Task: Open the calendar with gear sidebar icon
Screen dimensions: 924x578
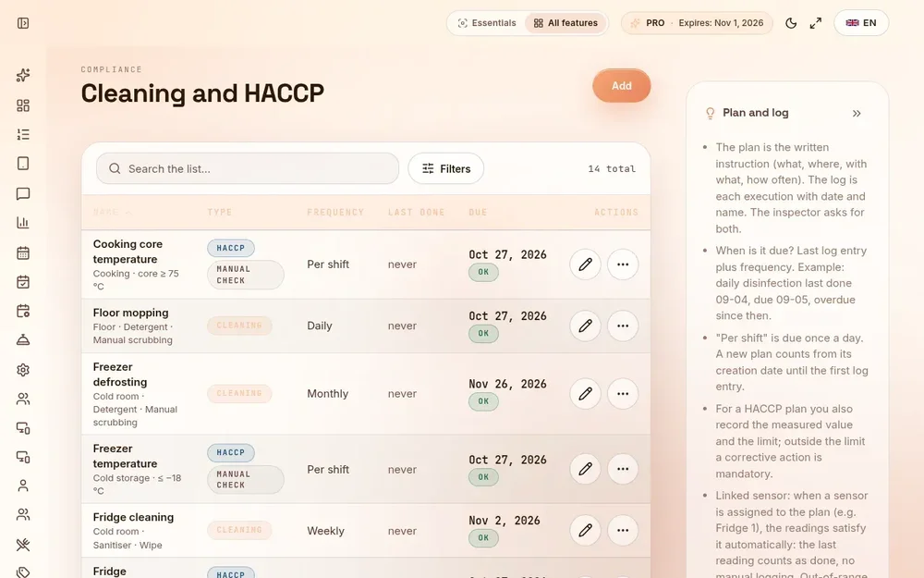Action: click(23, 311)
